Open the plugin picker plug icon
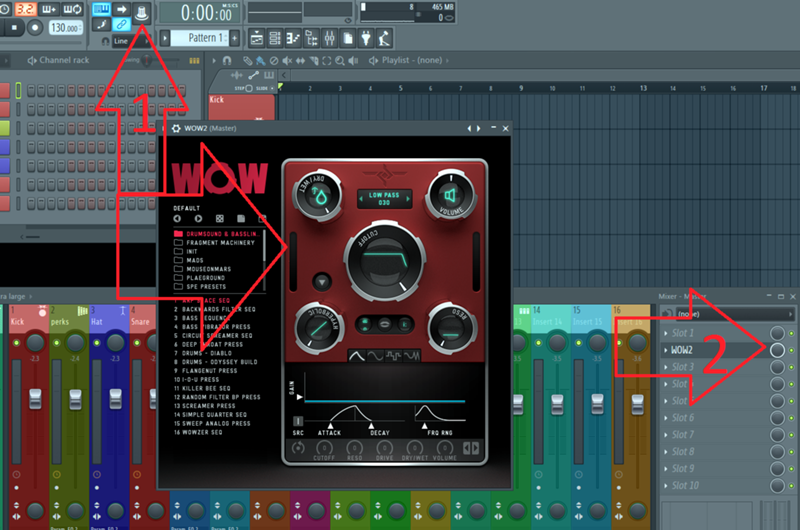800x530 pixels. 366,38
